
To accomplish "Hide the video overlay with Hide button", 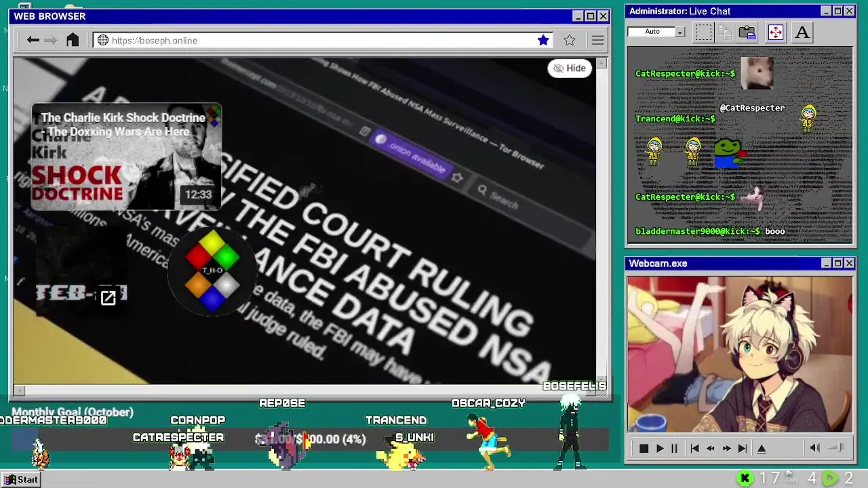I will pos(570,68).
